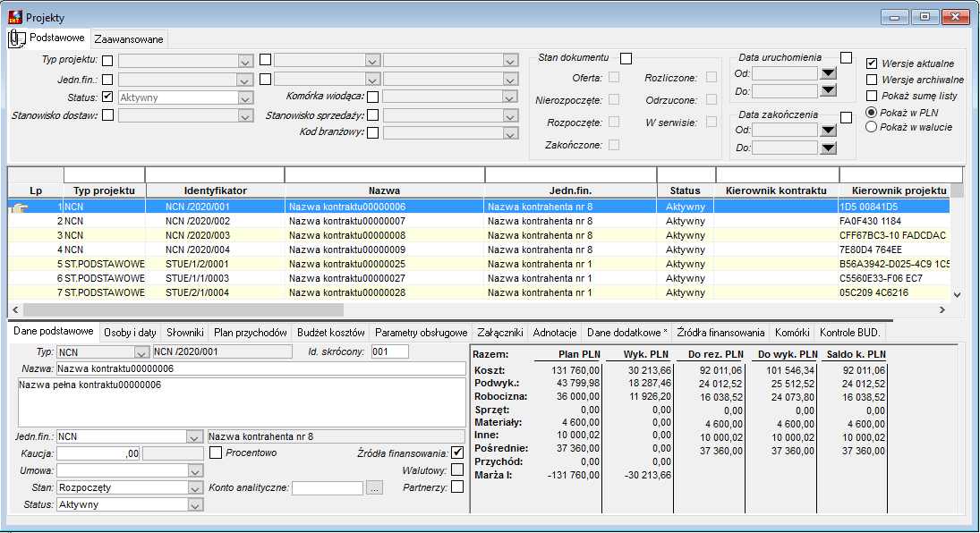
Task: Toggle Stanowisko dostaw filter checkbox
Action: pos(107,115)
